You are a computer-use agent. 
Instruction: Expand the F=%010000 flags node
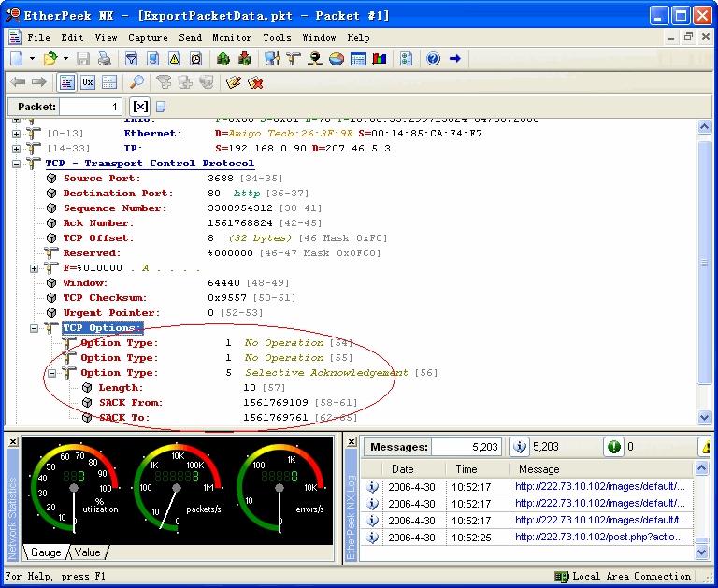[35, 268]
